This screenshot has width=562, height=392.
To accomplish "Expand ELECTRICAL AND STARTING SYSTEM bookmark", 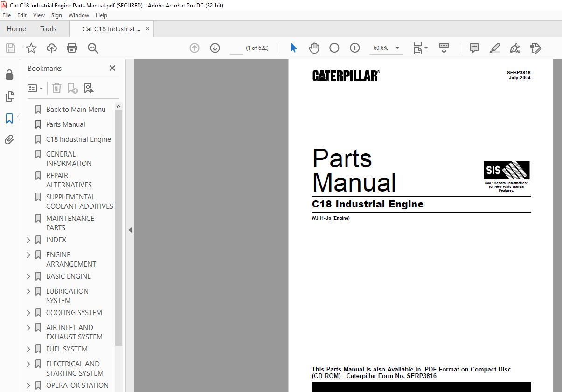I will [x=28, y=364].
